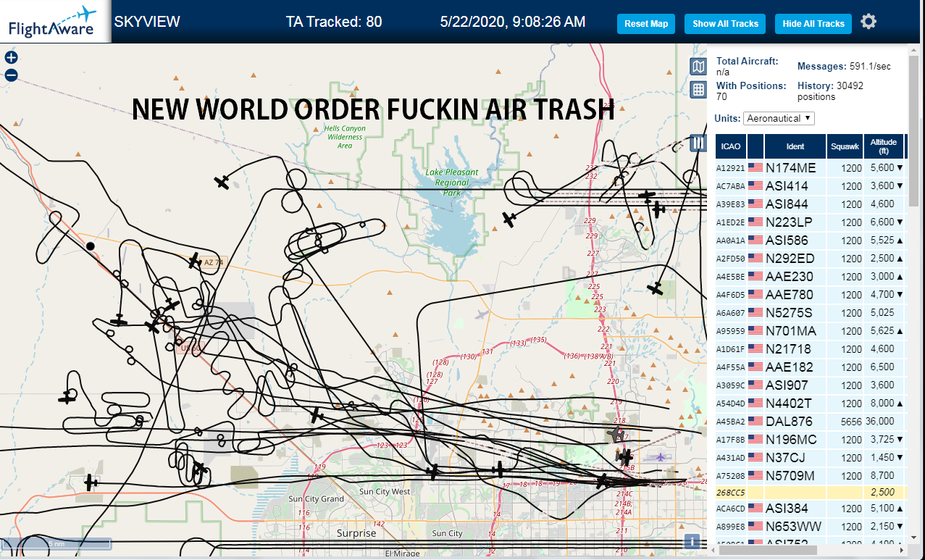Click Show All Tracks
Screen dimensions: 925x560
point(725,23)
